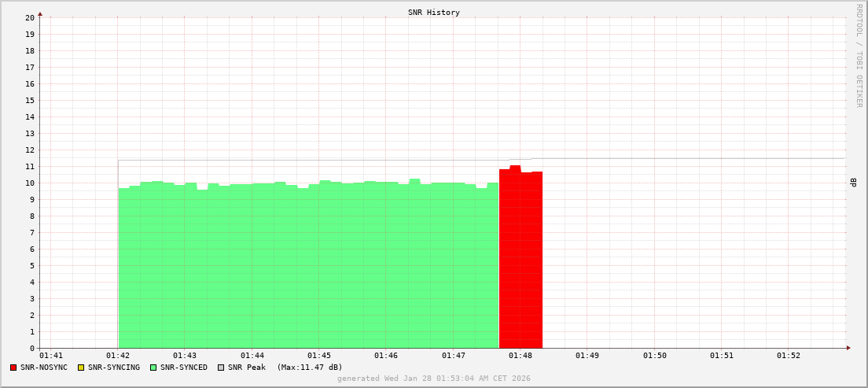Viewport: 868px width, 388px height.
Task: Click the green SYNCED data area
Action: tap(308, 268)
